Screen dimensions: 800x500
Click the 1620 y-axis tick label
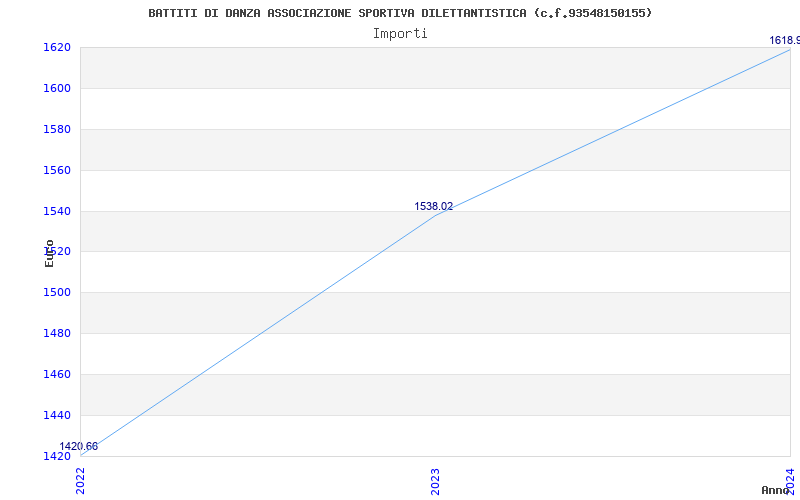pos(57,47)
